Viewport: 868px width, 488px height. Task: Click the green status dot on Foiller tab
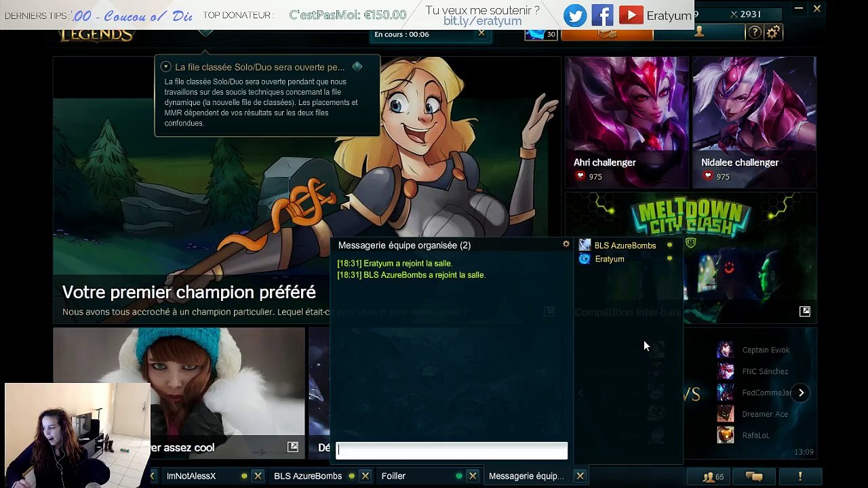pyautogui.click(x=459, y=476)
